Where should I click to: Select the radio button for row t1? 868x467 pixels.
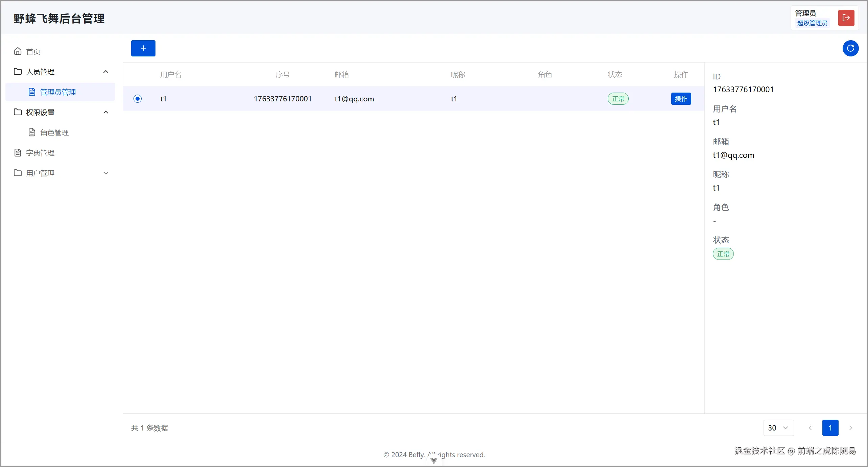(x=137, y=99)
